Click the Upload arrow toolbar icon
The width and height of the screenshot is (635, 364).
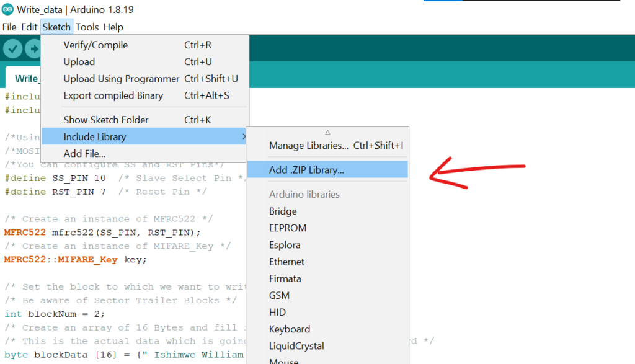pos(33,48)
